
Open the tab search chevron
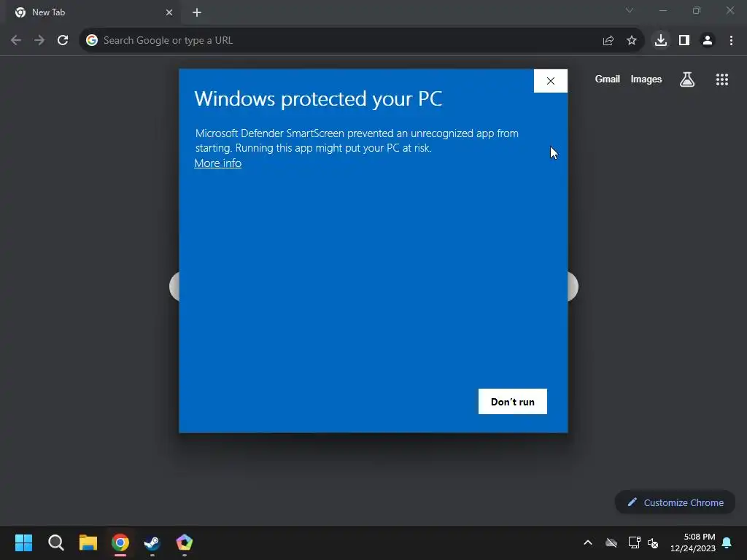click(x=630, y=10)
